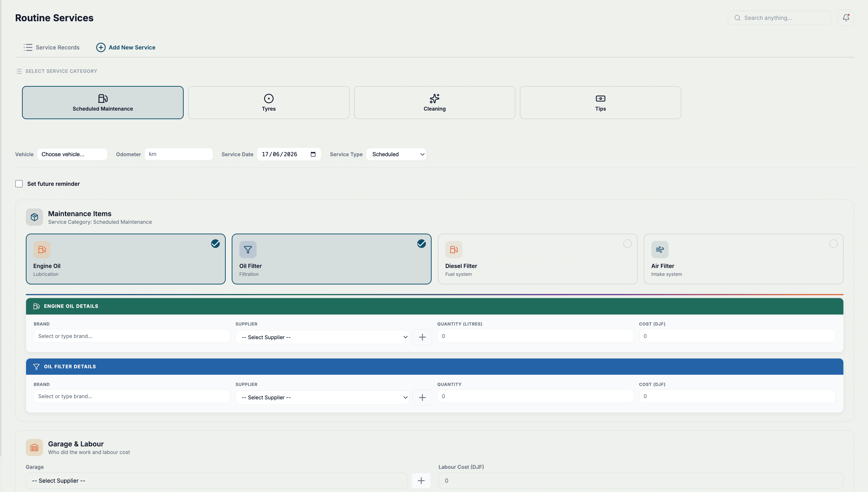Toggle the Oil Filter card by its title
This screenshot has width=868, height=492.
pos(250,266)
